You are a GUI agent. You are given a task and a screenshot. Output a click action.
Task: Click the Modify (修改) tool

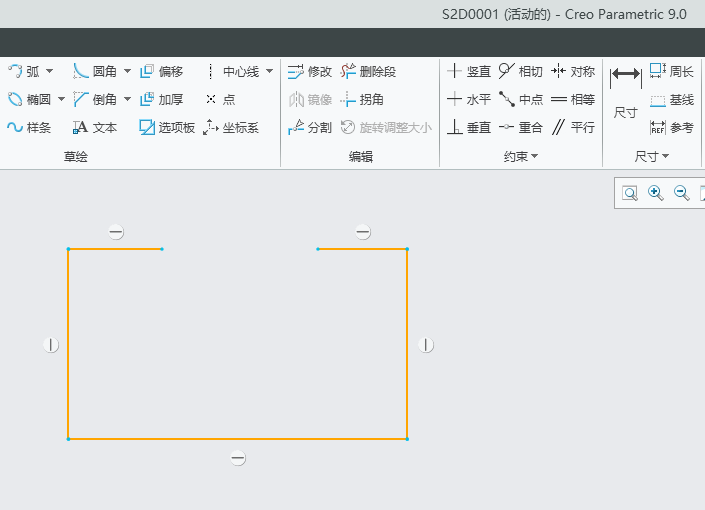[310, 71]
